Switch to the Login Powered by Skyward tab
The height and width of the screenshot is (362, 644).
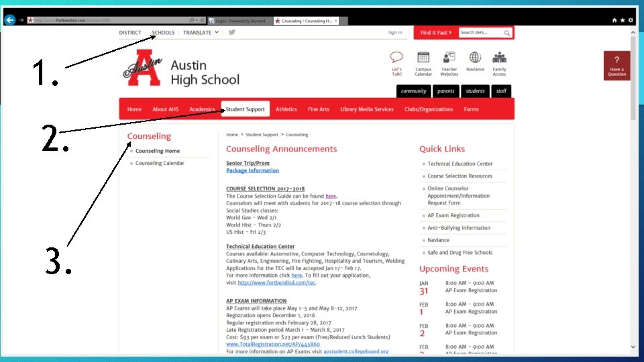240,21
